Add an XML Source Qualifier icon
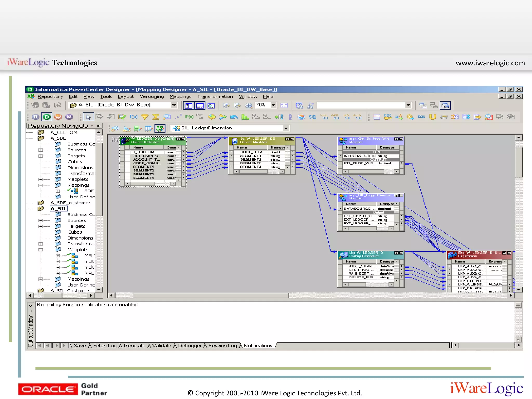Image resolution: width=532 pixels, height=399 pixels. (x=324, y=117)
